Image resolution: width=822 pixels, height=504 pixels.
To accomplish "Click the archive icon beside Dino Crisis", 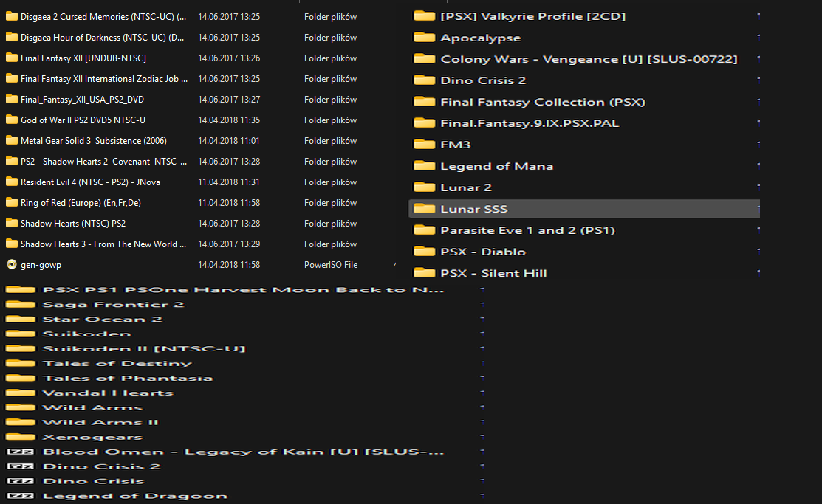I will [x=21, y=481].
